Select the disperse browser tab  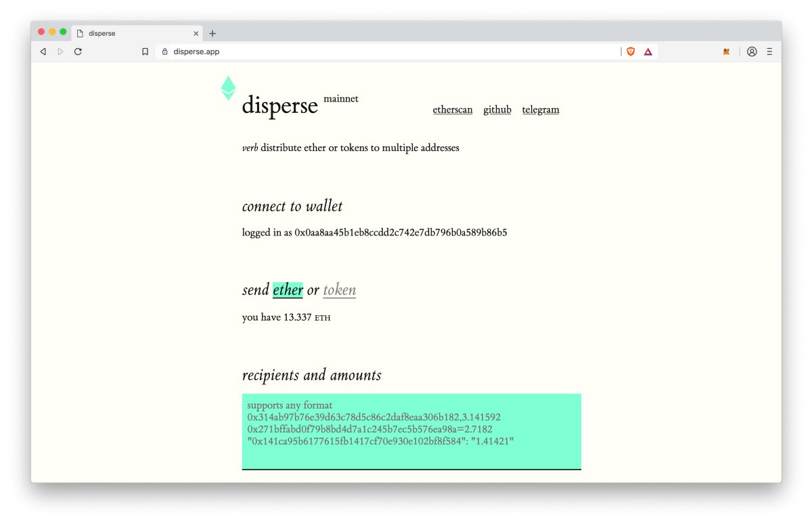(x=137, y=33)
